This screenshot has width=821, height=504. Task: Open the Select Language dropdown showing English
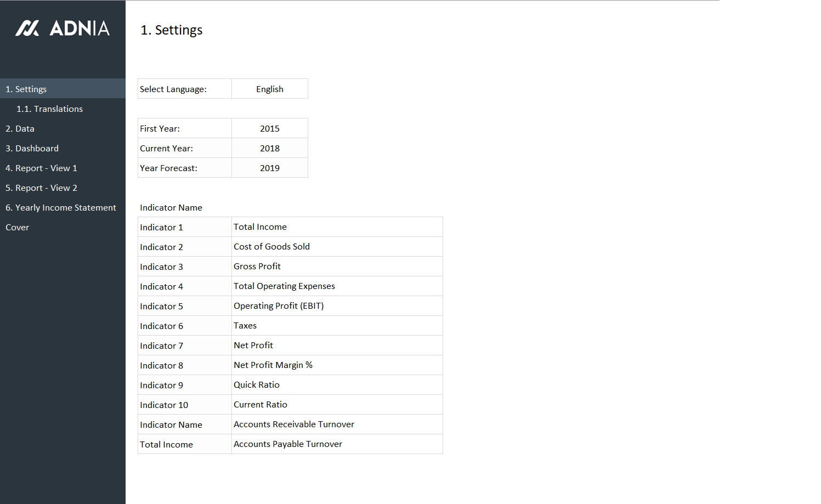click(x=270, y=89)
